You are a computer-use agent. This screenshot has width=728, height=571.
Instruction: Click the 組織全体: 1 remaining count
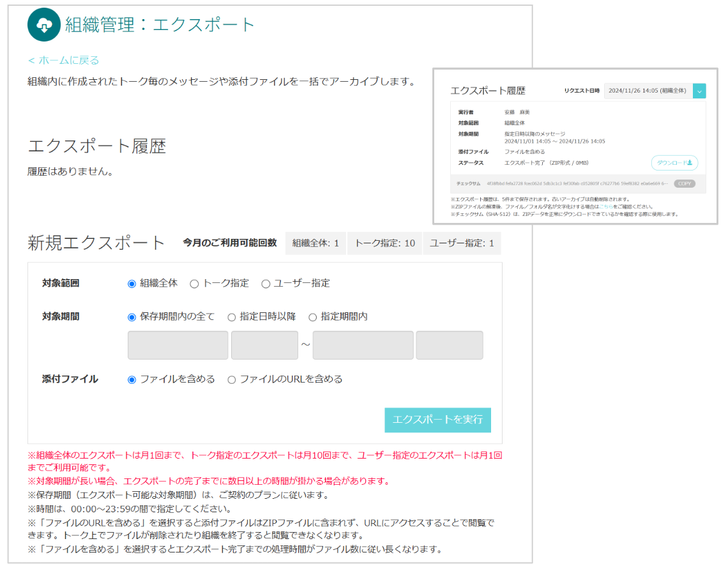tap(315, 243)
